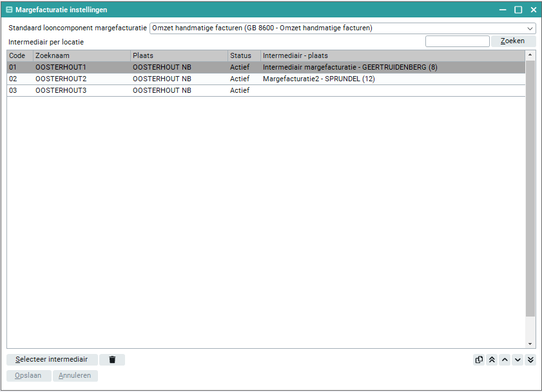The height and width of the screenshot is (392, 542).
Task: Click the window icon in title bar
Action: [9, 10]
